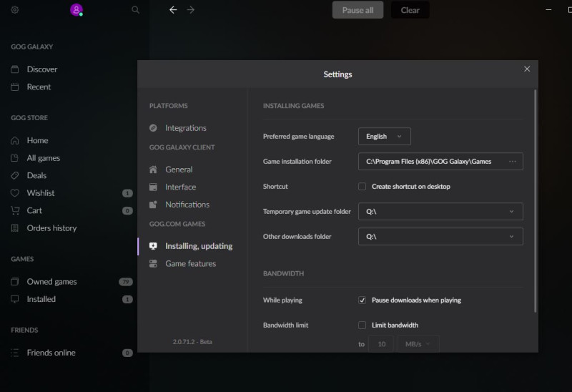Open Recent in the sidebar
572x392 pixels.
[x=39, y=87]
